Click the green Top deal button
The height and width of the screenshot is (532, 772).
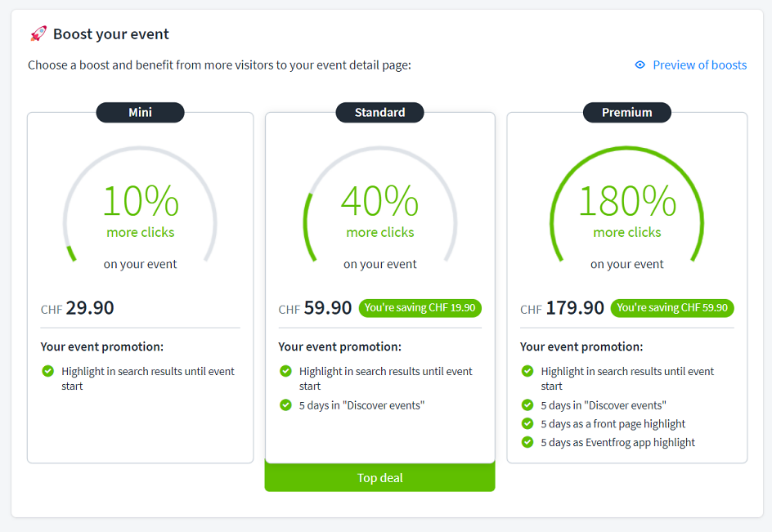click(x=379, y=478)
